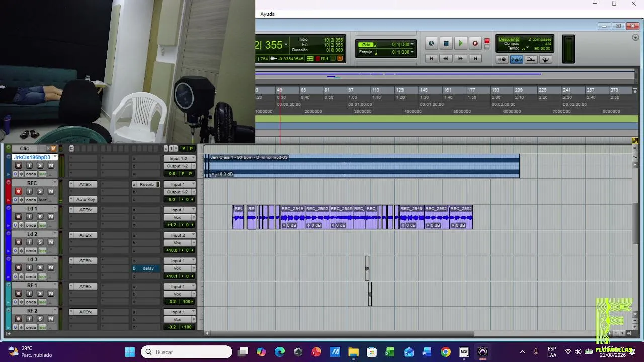Open Reverb send on REC track
Image resolution: width=644 pixels, height=362 pixels.
click(146, 184)
